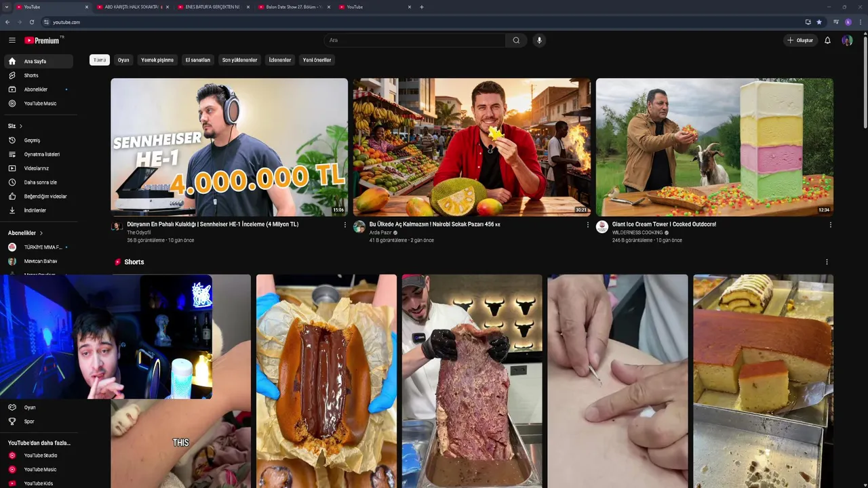
Task: Select the Oyun filter chip
Action: point(123,60)
